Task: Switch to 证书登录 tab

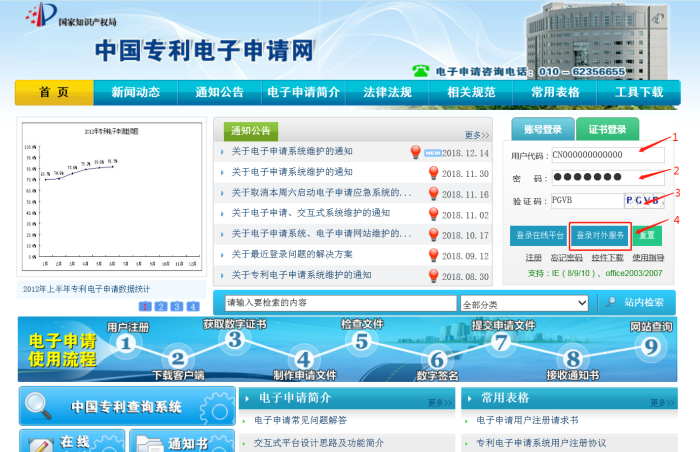Action: tap(608, 130)
